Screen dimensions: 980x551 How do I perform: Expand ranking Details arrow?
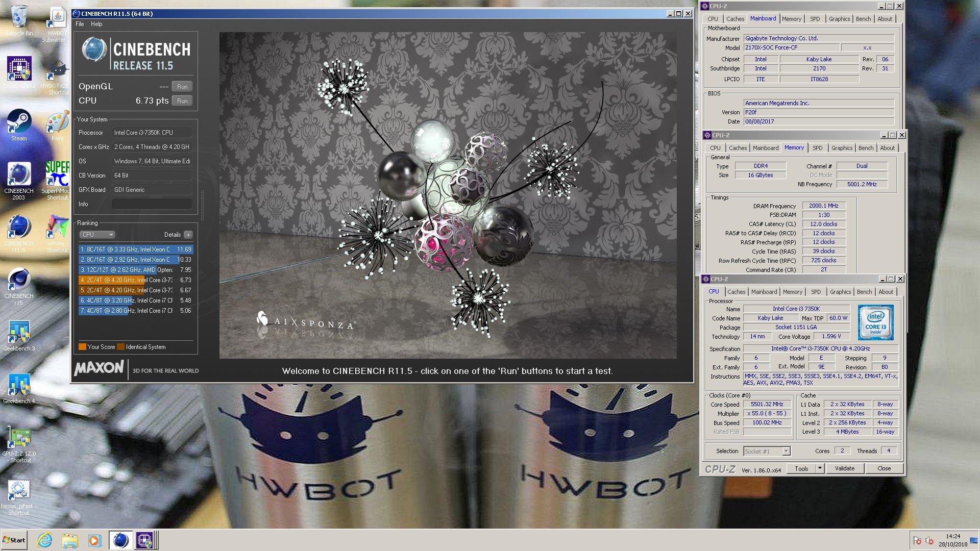pos(188,235)
